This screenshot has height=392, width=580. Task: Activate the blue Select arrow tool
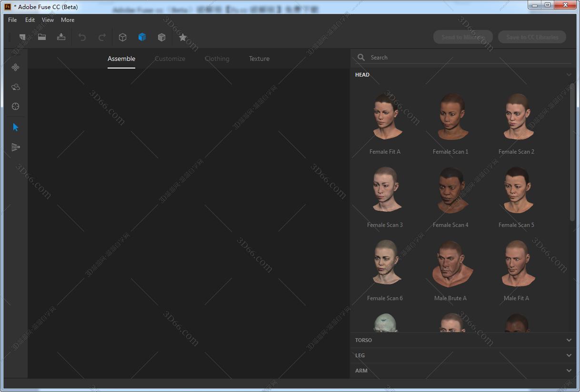pos(15,127)
